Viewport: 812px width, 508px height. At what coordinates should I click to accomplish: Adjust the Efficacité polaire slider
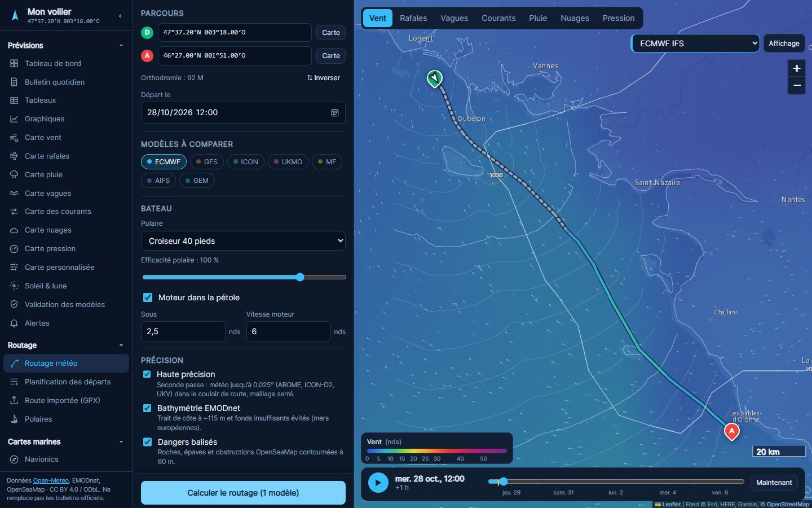click(x=244, y=277)
